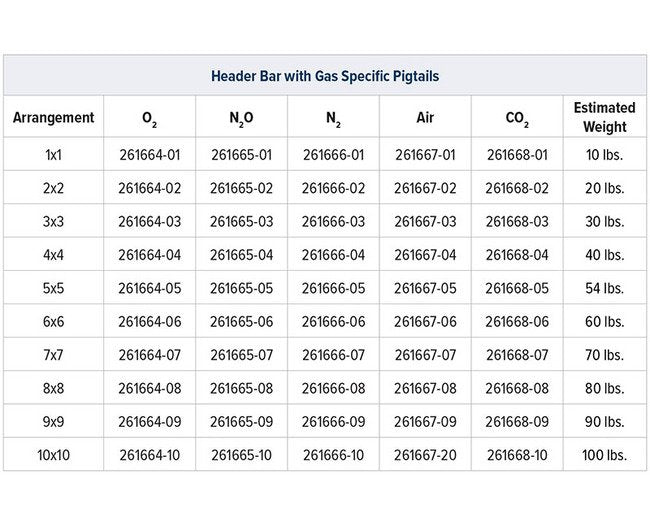Viewport: 650px width, 528px height.
Task: Click the N2O column header
Action: click(x=241, y=118)
